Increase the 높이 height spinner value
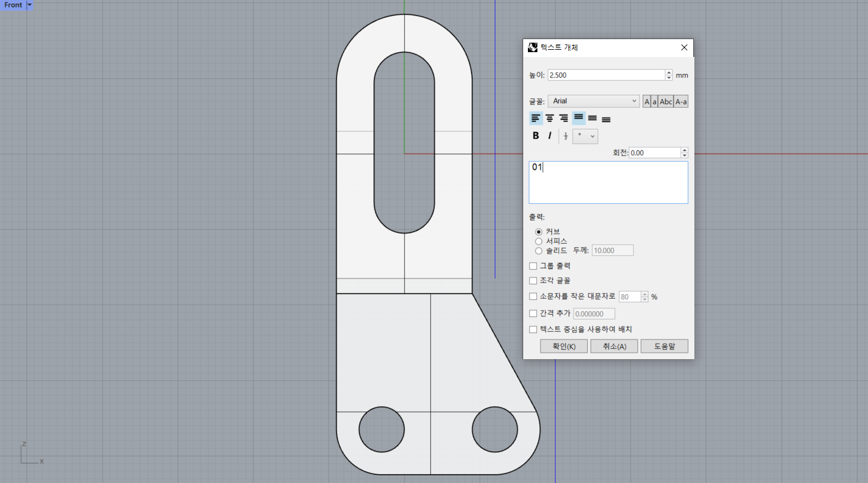Image resolution: width=868 pixels, height=483 pixels. pyautogui.click(x=669, y=72)
